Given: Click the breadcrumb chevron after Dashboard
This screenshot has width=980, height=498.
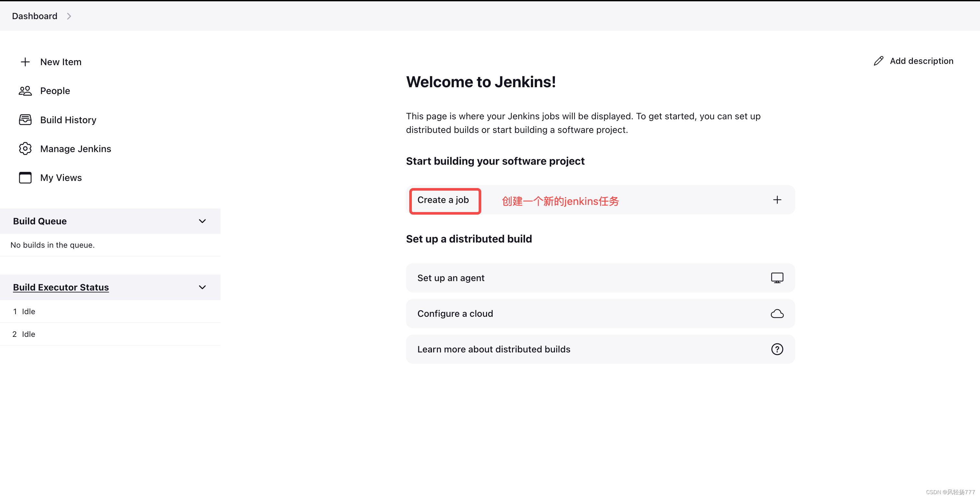Looking at the screenshot, I should pos(69,16).
